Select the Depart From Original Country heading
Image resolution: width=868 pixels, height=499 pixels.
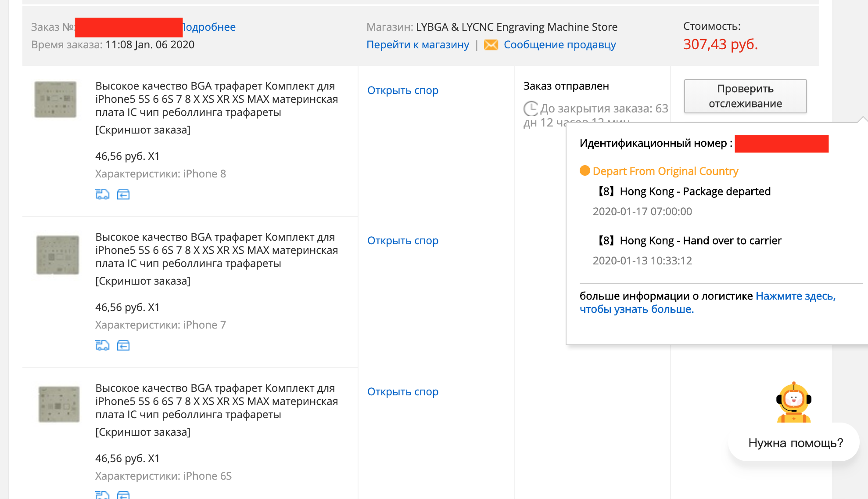point(666,171)
